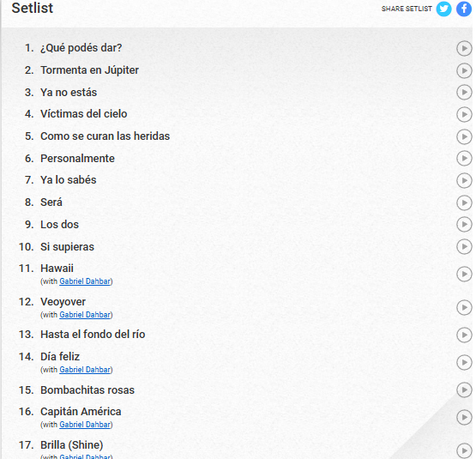Open Gabriel Dahbar link under Capitán América

[x=85, y=425]
